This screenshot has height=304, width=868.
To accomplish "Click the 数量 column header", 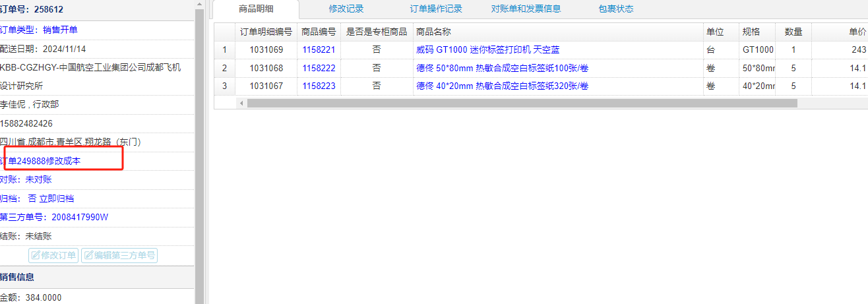I will click(793, 32).
